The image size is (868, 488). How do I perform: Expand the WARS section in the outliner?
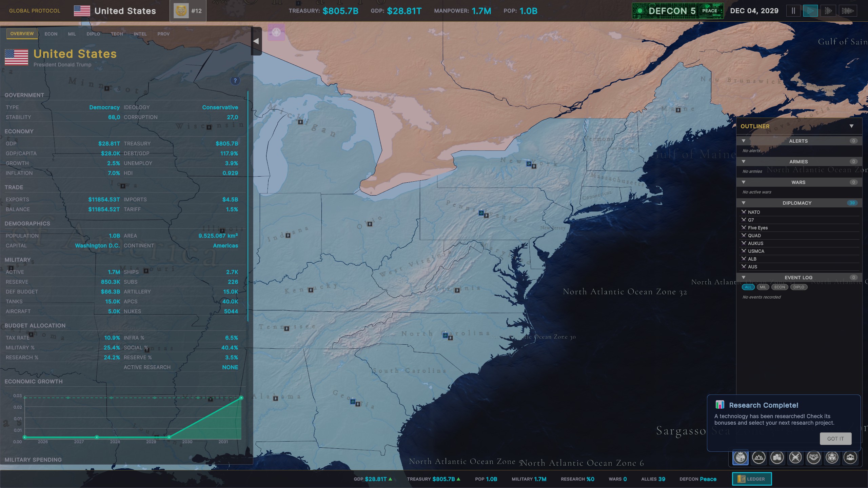tap(744, 182)
